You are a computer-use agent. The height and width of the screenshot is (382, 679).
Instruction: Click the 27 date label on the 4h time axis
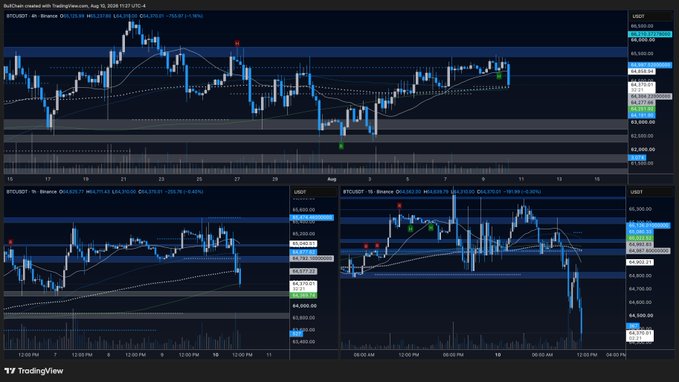pos(237,179)
